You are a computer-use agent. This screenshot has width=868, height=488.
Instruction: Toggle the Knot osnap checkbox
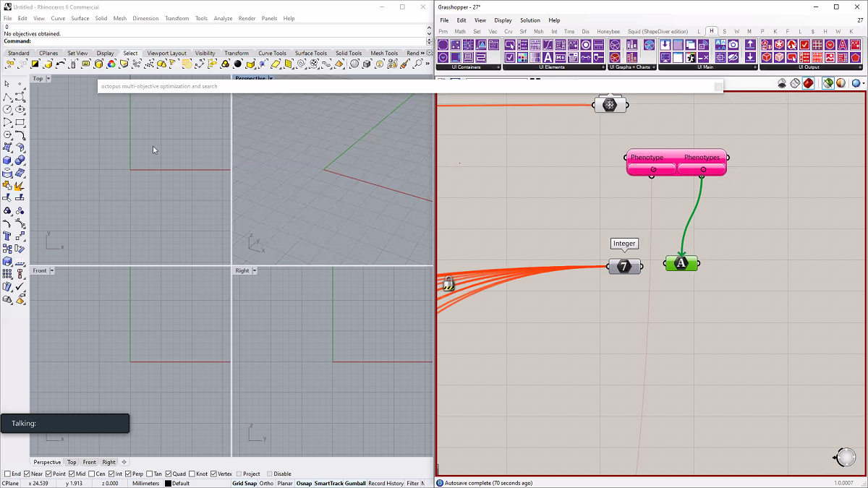coord(192,474)
